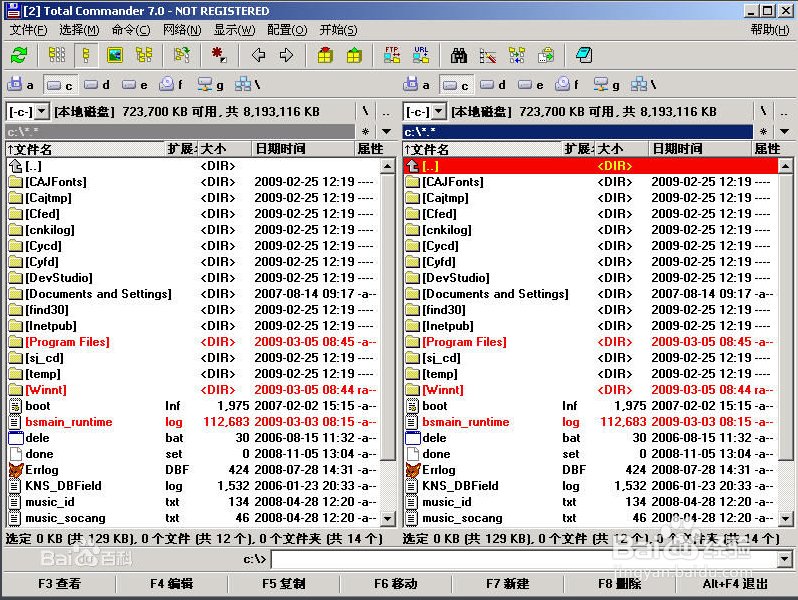
Task: Select drive c in left drive bar
Action: tap(59, 84)
